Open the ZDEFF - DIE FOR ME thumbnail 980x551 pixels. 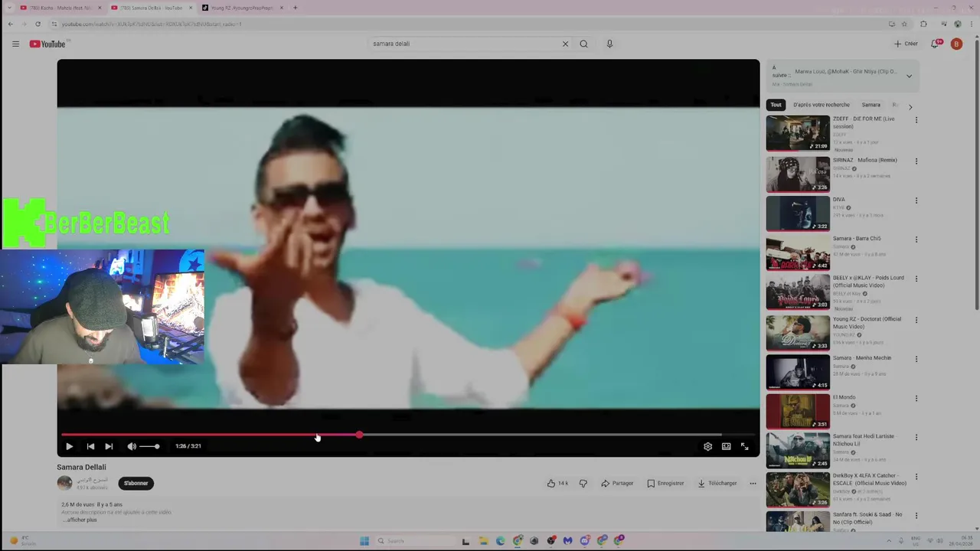(x=798, y=133)
